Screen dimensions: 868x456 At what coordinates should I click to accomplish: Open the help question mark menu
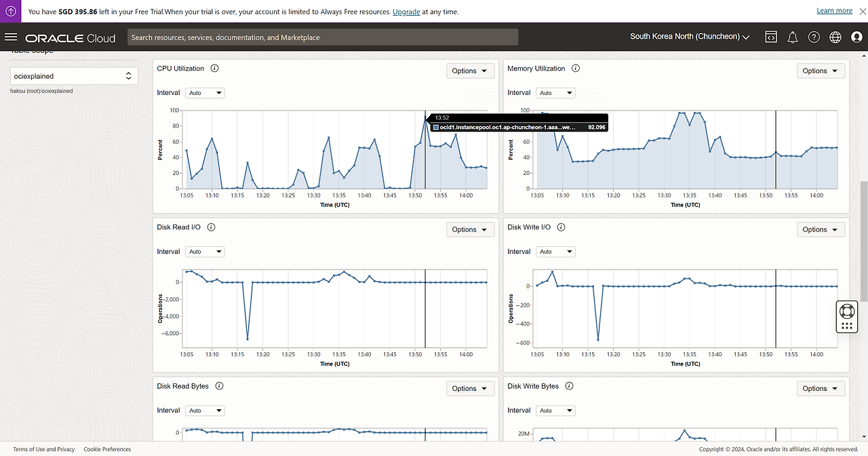point(814,37)
